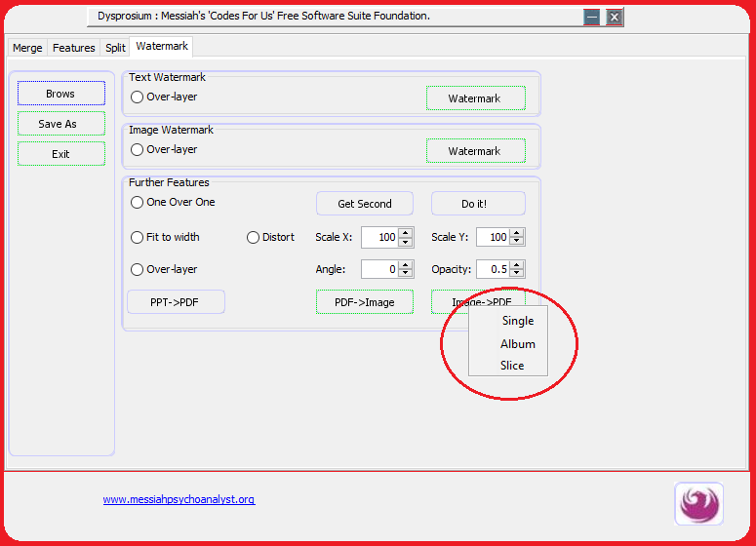The height and width of the screenshot is (546, 756).
Task: Decrease the Scale X value
Action: [406, 242]
